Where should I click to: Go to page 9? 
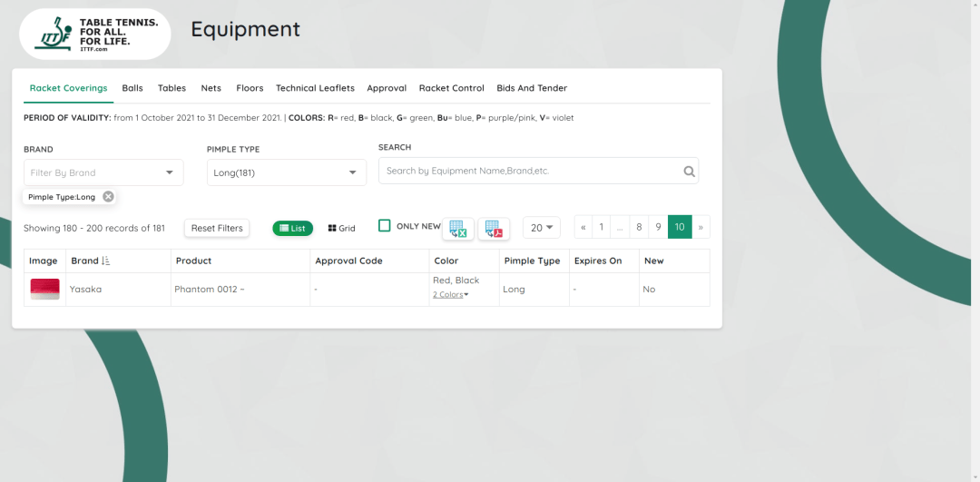point(660,228)
